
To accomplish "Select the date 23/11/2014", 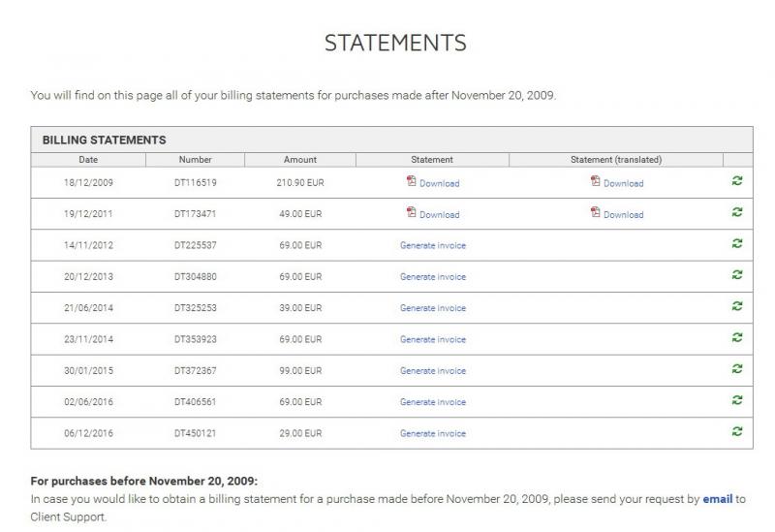I will point(88,339).
